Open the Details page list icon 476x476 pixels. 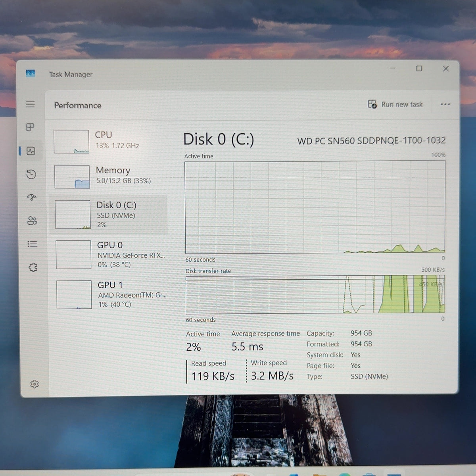click(33, 244)
